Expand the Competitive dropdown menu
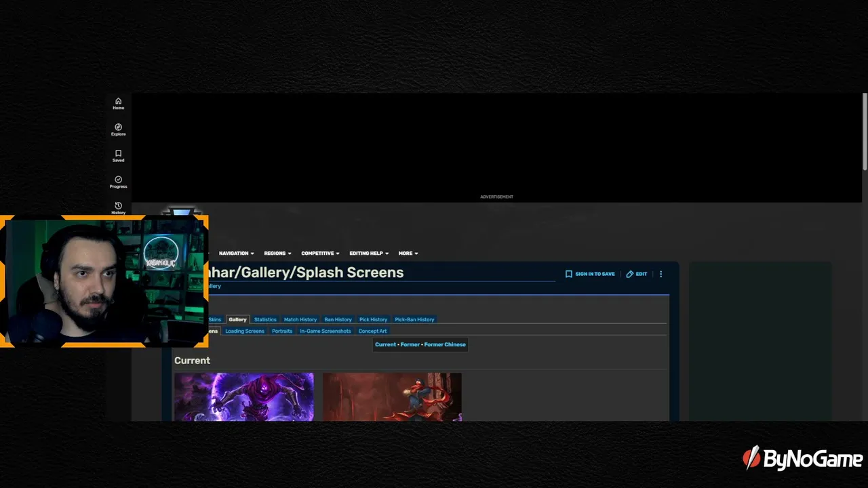 point(320,253)
